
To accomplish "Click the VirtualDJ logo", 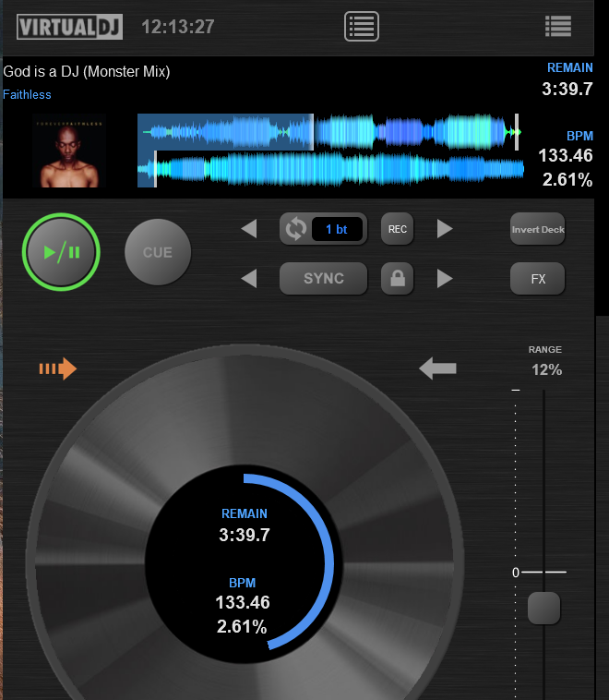I will (x=69, y=27).
